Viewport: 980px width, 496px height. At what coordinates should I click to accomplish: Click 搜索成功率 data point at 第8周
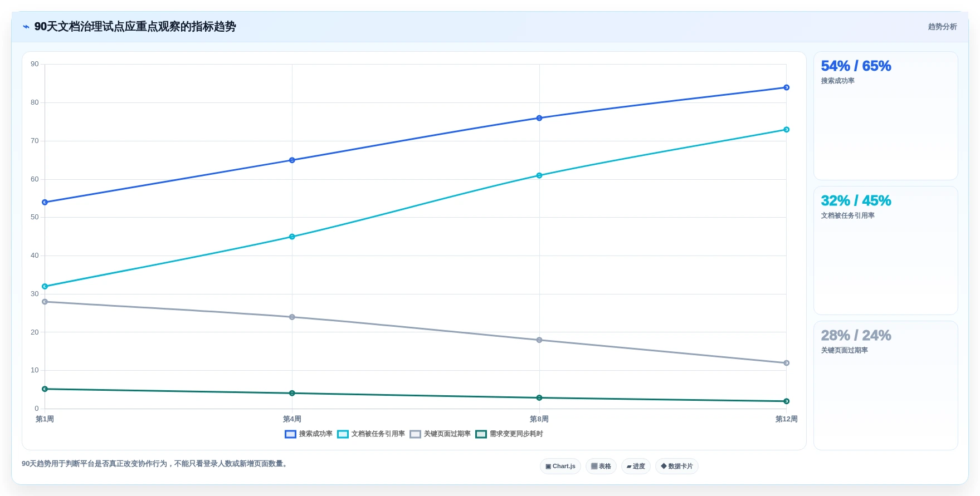[x=539, y=118]
